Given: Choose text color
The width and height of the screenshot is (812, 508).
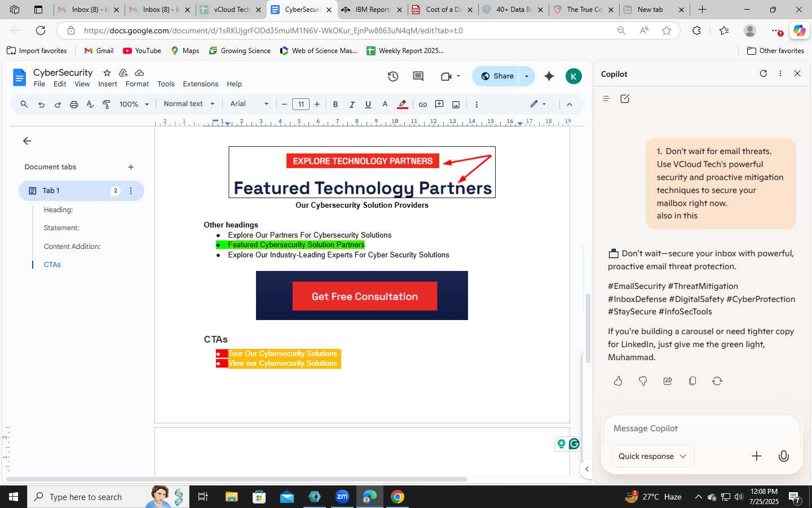Looking at the screenshot, I should 385,104.
